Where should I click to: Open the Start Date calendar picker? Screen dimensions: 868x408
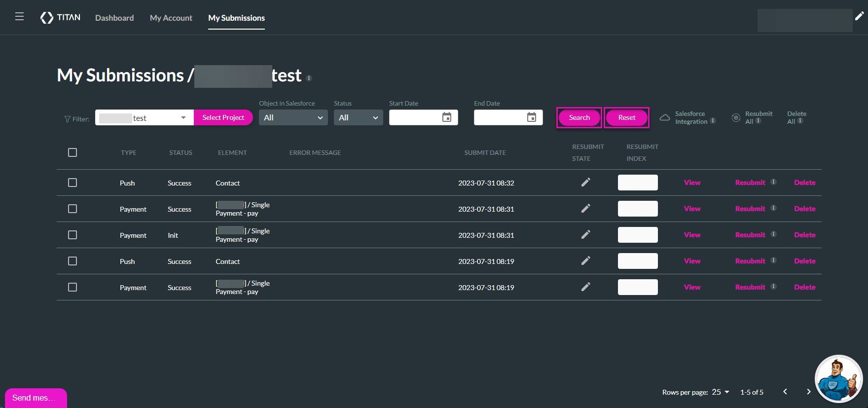[447, 117]
